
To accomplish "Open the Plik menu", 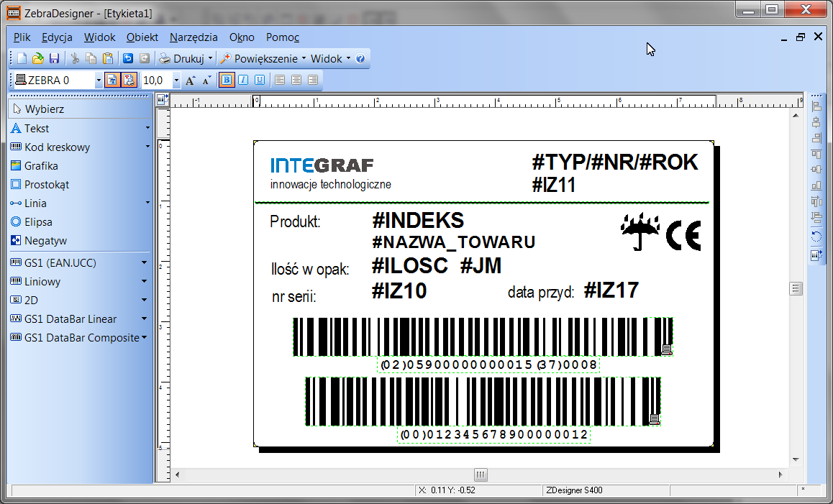I will point(22,37).
